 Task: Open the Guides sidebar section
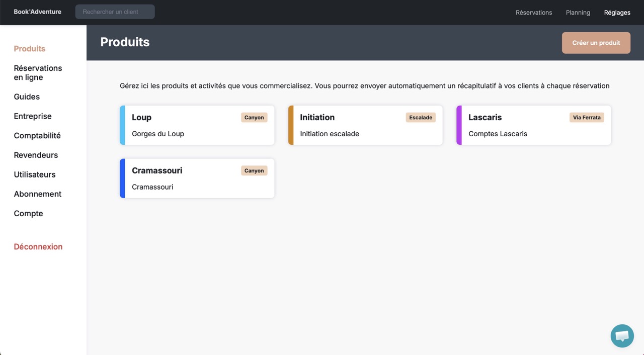click(x=27, y=97)
